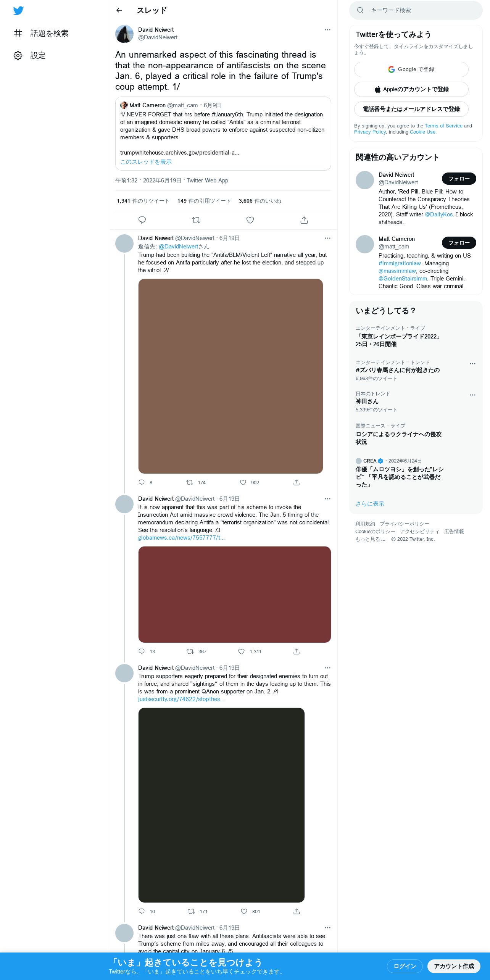Go back using the arrow icon

119,10
